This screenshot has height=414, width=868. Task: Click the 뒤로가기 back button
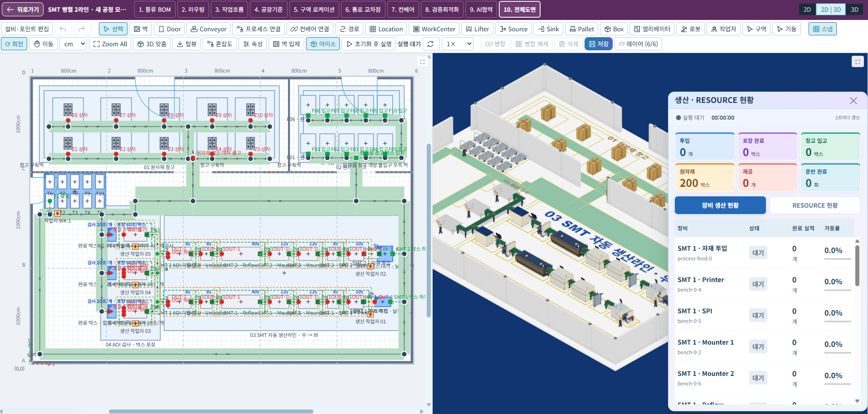[23, 10]
